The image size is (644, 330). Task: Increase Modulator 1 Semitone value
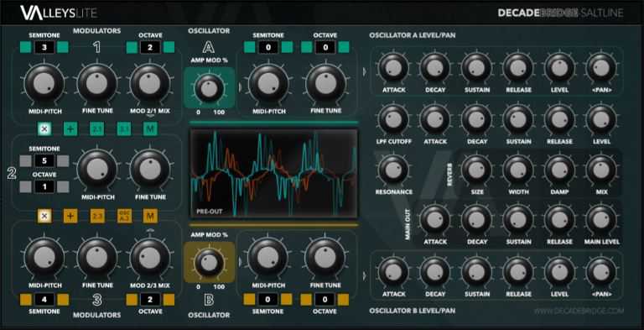pyautogui.click(x=63, y=47)
